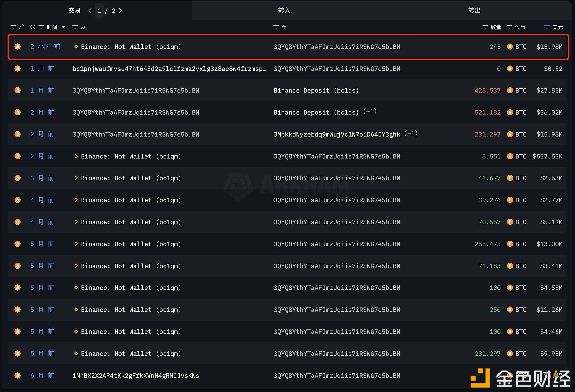Open the 从 (from) column filter

75,27
